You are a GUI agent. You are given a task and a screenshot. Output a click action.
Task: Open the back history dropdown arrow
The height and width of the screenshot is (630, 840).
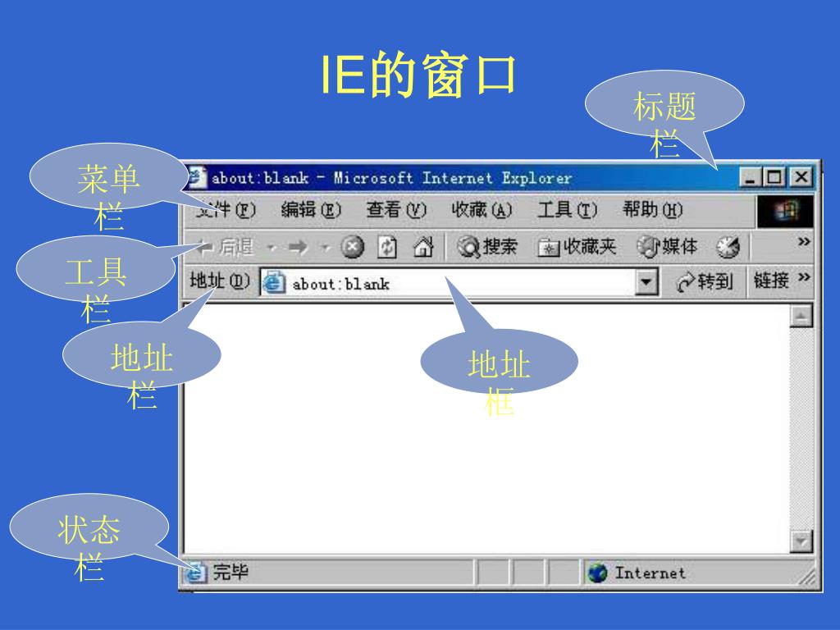point(272,248)
